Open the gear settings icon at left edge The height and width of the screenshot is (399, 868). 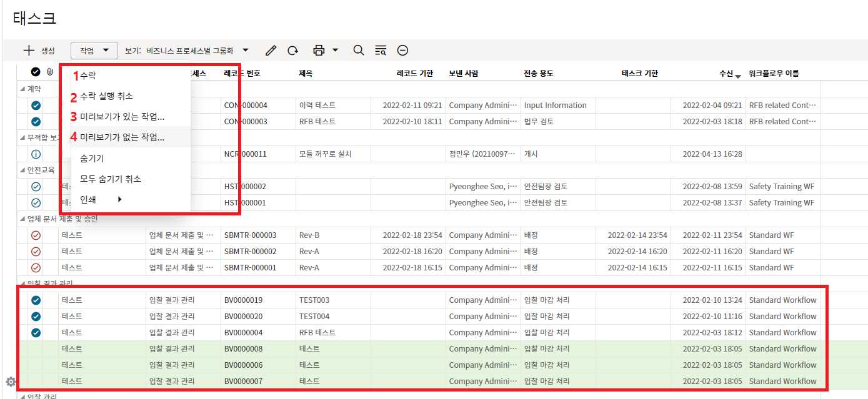[x=11, y=382]
